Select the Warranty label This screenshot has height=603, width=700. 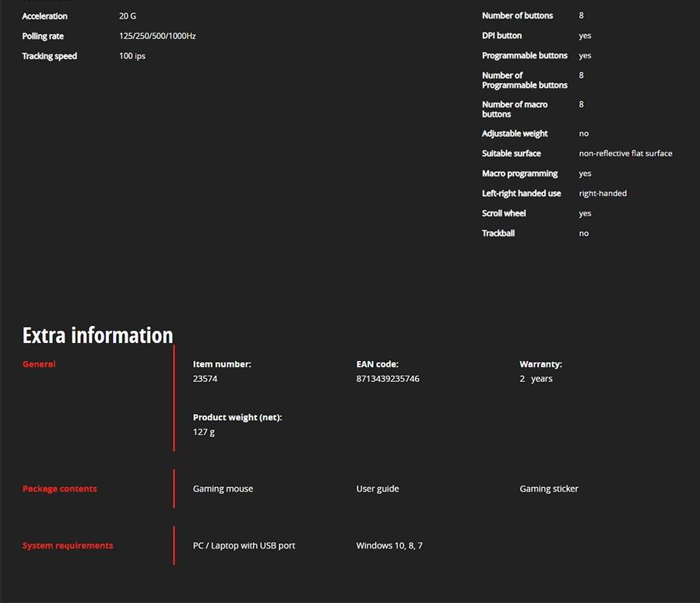(540, 364)
